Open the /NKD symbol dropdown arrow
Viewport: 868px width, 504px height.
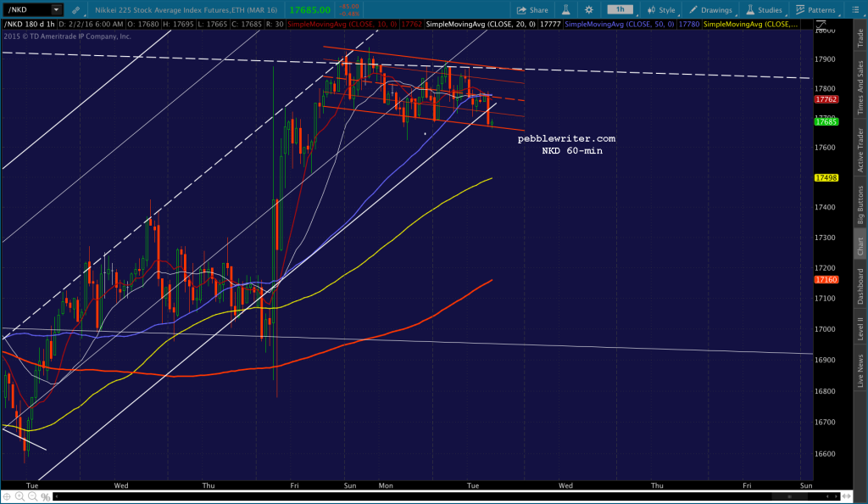[x=56, y=9]
